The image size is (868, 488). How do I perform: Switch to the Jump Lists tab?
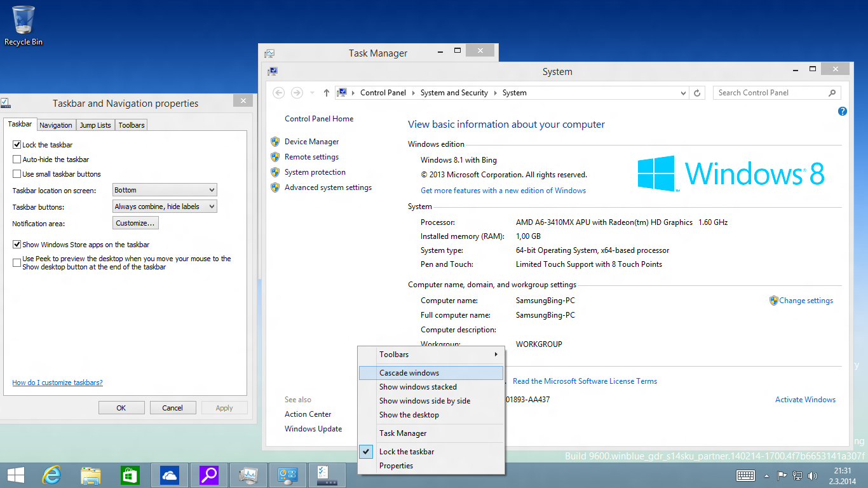[95, 125]
